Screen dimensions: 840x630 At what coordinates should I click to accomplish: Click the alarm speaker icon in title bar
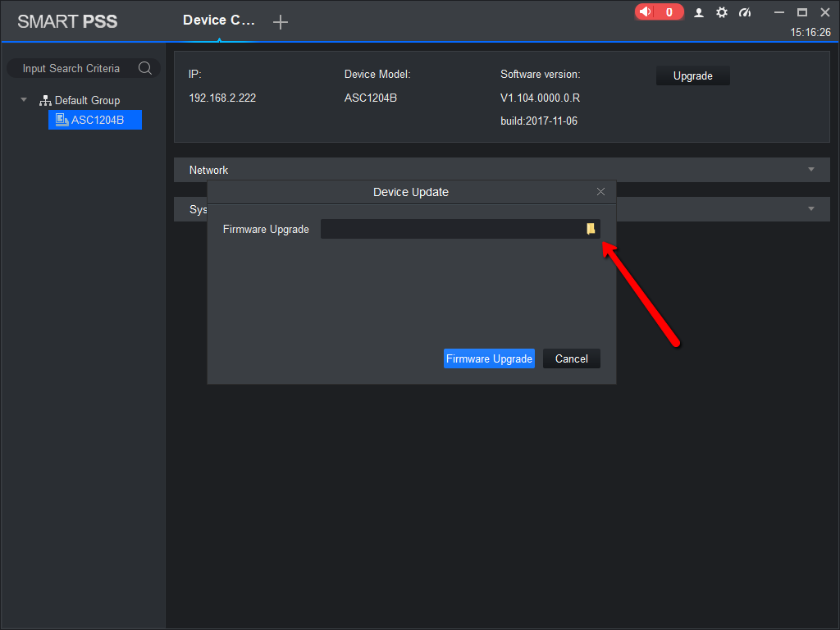(x=646, y=11)
